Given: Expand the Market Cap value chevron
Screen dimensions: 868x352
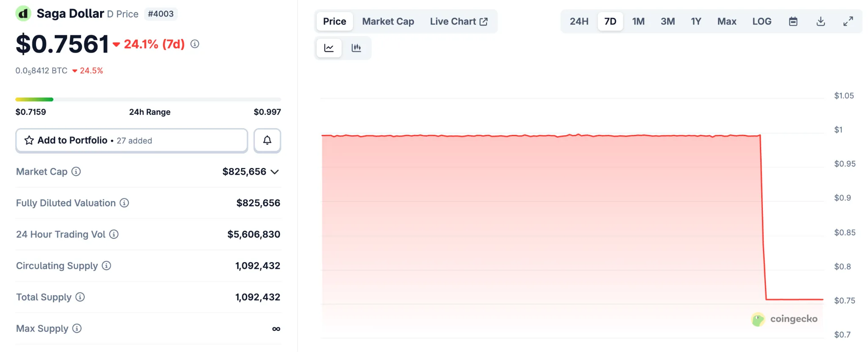Looking at the screenshot, I should coord(275,172).
